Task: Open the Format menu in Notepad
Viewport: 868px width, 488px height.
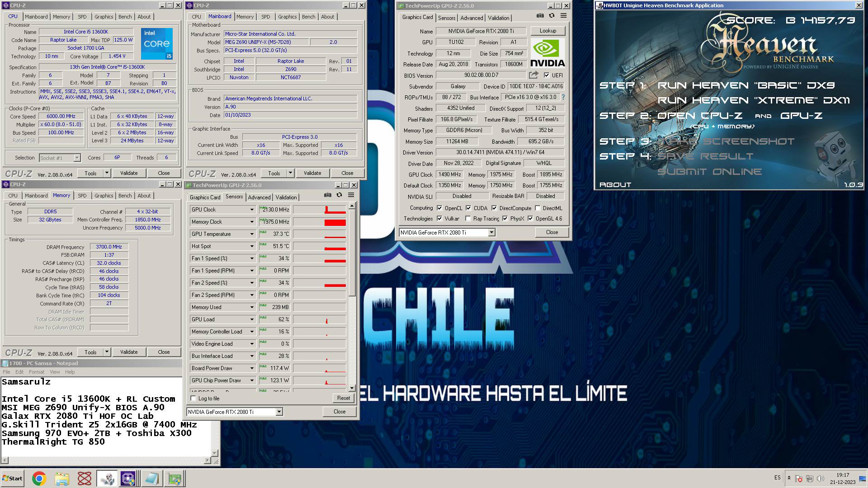Action: point(37,372)
